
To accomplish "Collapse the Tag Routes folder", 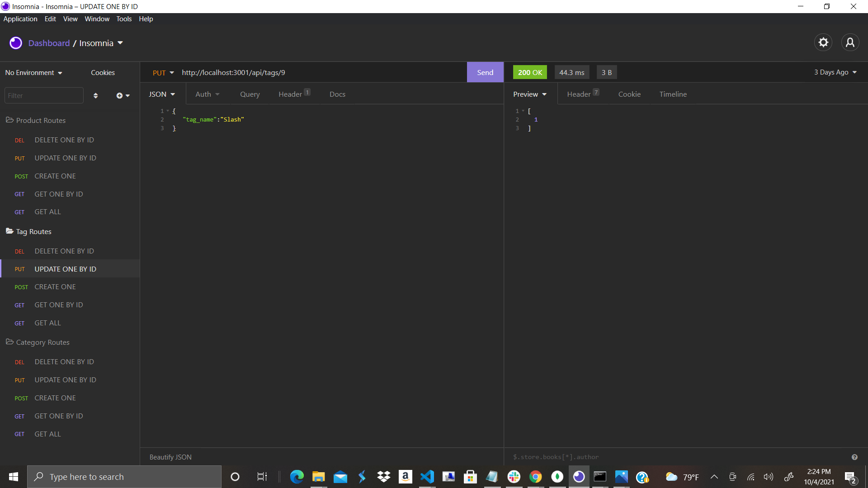I will tap(33, 231).
